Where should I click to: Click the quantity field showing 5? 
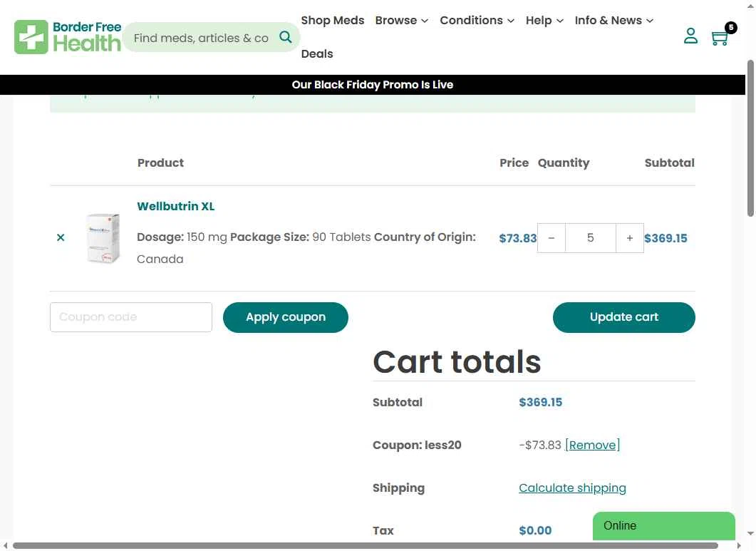coord(591,238)
